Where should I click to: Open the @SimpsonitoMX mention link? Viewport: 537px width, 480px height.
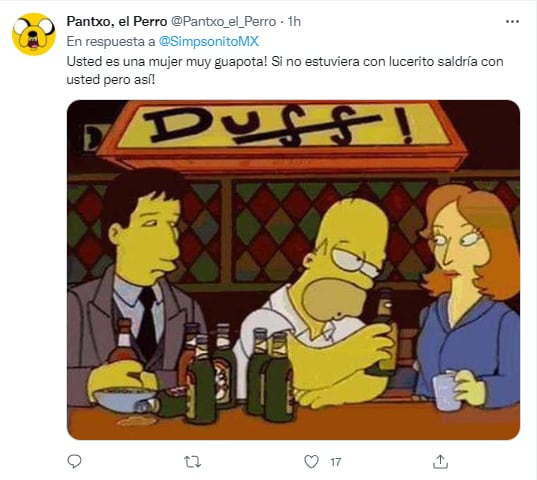tap(209, 41)
